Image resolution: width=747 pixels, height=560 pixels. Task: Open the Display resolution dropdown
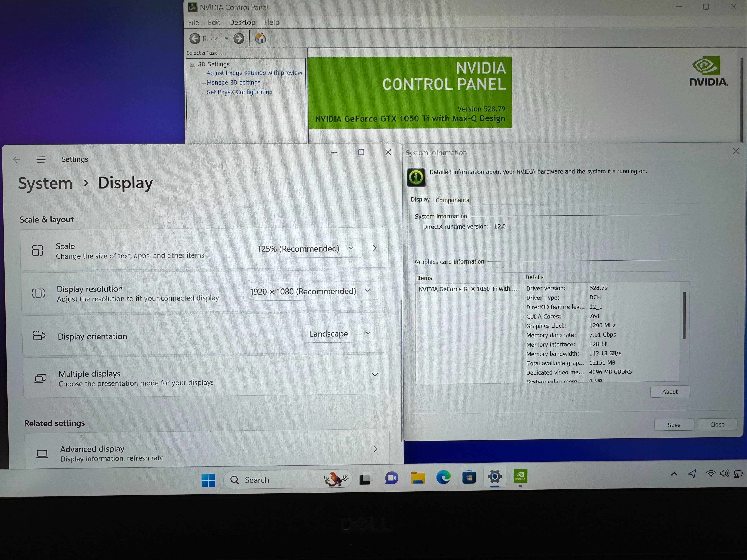pyautogui.click(x=310, y=291)
